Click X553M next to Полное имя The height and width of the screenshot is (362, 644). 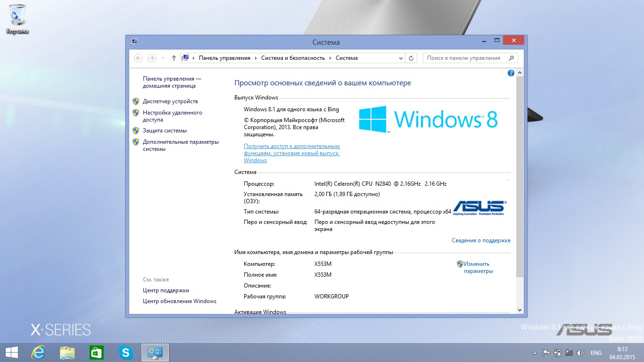[x=323, y=275]
